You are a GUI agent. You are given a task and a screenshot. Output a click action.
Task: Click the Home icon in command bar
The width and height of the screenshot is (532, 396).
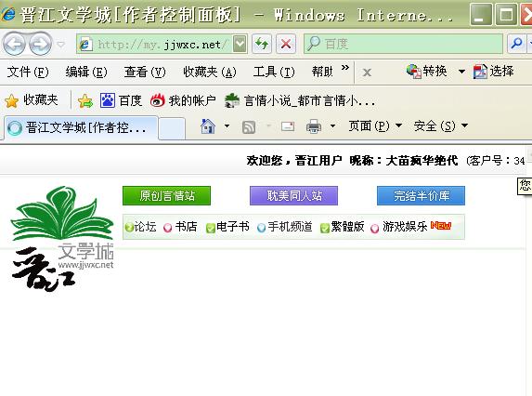(x=208, y=126)
